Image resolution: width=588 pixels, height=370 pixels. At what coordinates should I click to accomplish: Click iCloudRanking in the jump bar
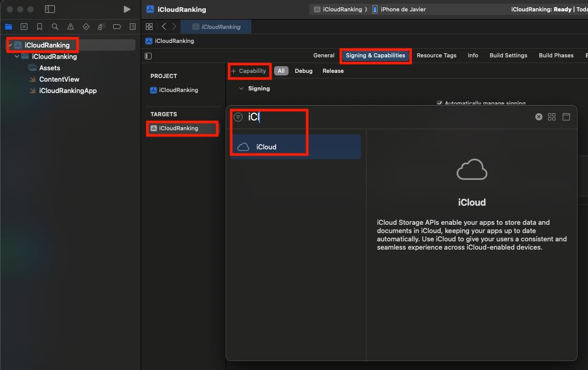(170, 41)
